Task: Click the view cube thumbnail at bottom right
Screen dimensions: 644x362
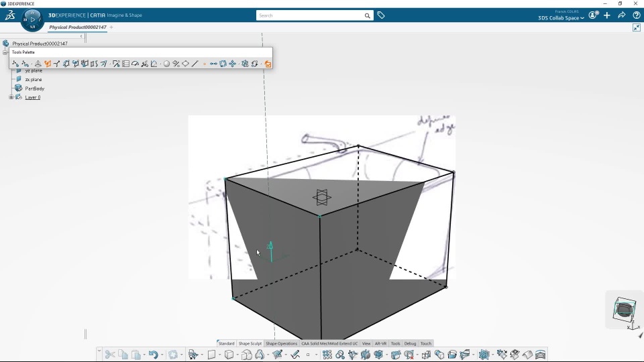Action: [x=625, y=309]
